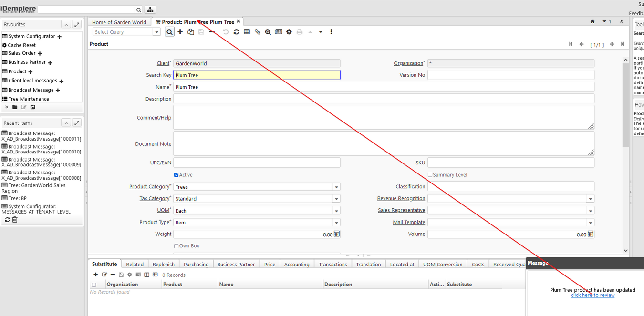Tick the Own Box checkbox
This screenshot has height=316, width=644.
click(177, 246)
